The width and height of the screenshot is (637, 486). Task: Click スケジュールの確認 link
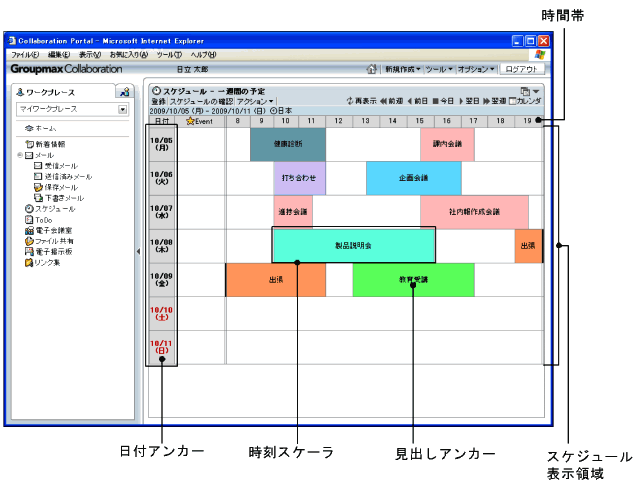201,101
